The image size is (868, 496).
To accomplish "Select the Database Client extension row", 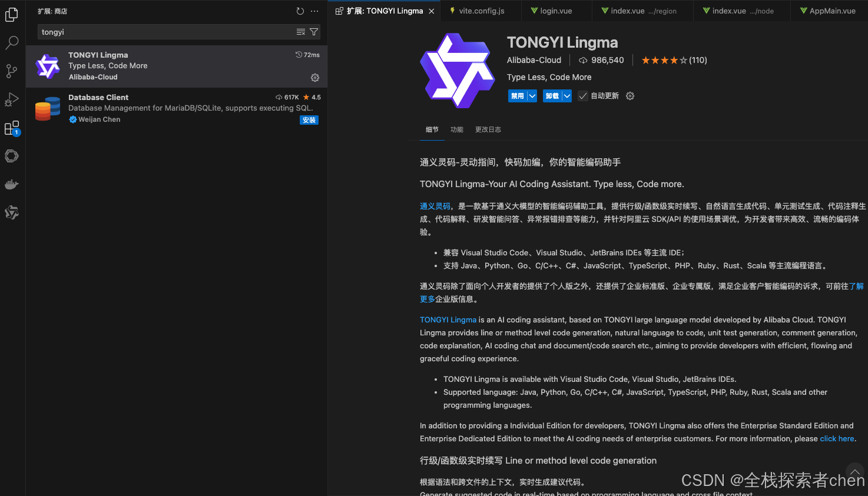I will tap(177, 108).
